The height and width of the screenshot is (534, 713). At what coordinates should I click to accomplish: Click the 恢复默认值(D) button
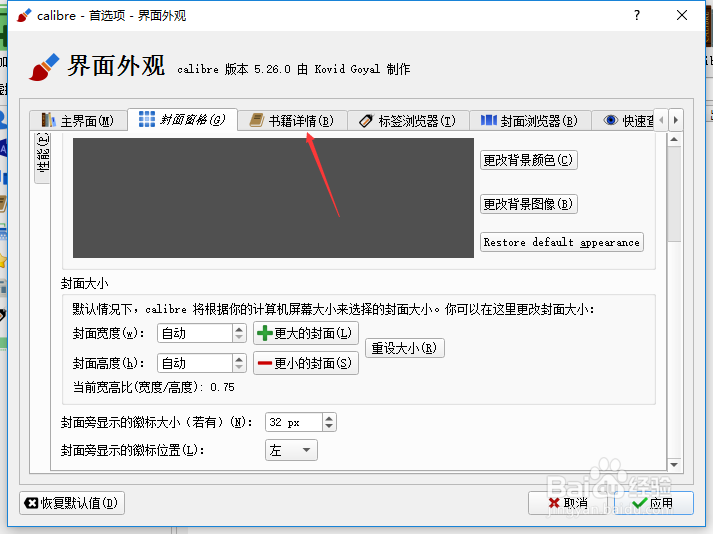pyautogui.click(x=72, y=503)
